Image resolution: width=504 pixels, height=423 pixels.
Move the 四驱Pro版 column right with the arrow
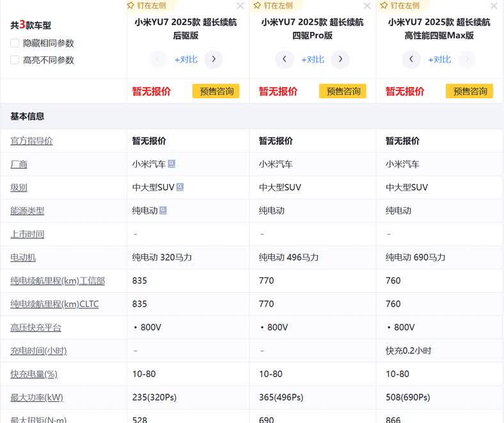point(340,59)
